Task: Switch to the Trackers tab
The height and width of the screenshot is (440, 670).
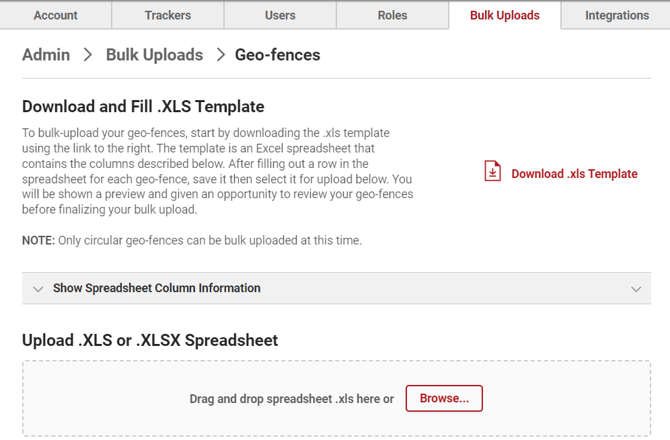Action: (168, 15)
